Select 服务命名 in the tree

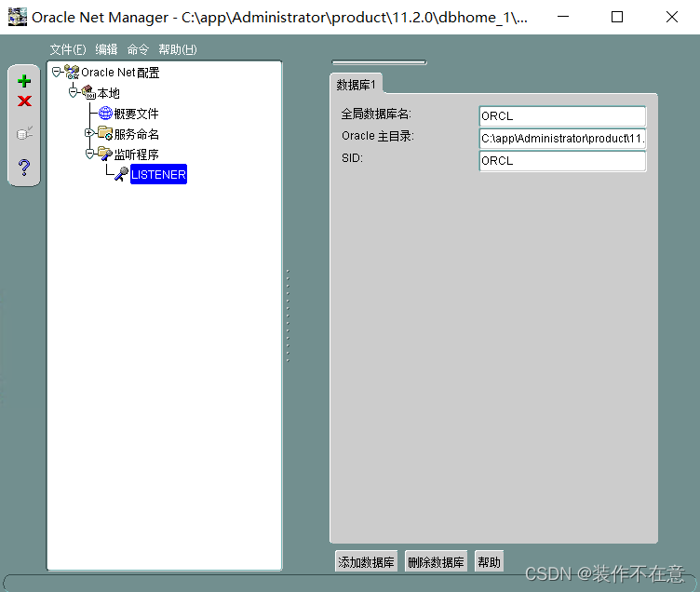pyautogui.click(x=136, y=133)
